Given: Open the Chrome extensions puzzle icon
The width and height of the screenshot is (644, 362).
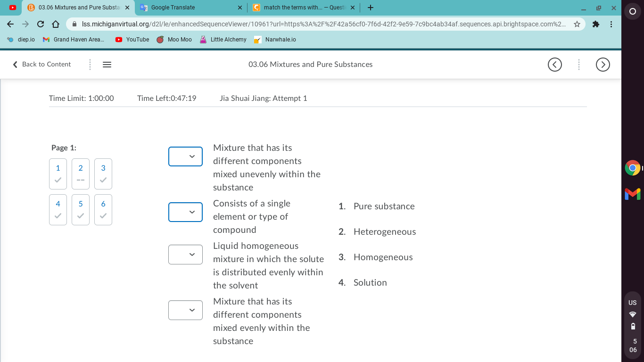Looking at the screenshot, I should point(596,24).
